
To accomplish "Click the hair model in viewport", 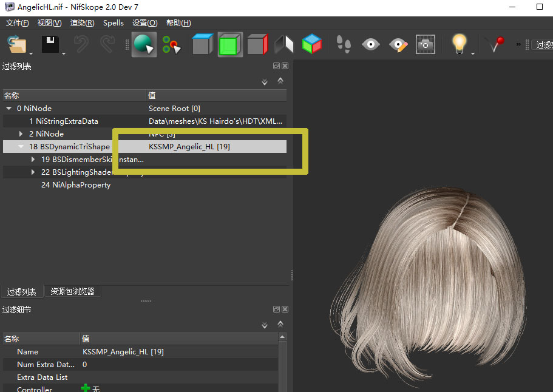I will click(429, 286).
